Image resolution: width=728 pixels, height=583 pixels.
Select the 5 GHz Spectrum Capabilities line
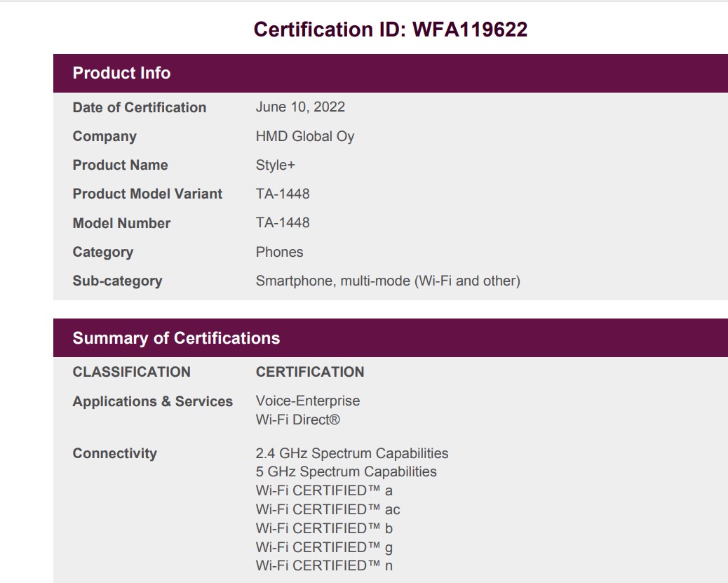click(346, 471)
